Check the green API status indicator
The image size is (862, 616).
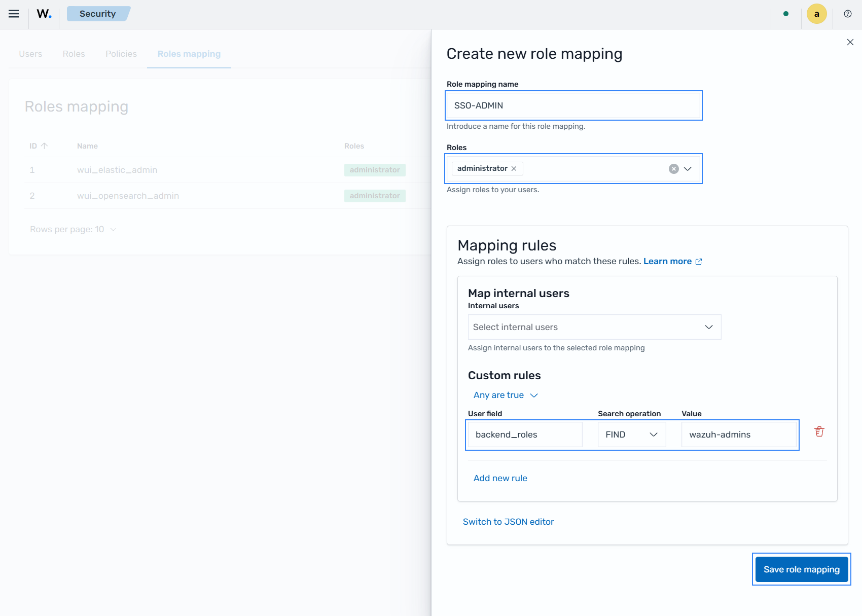(786, 14)
